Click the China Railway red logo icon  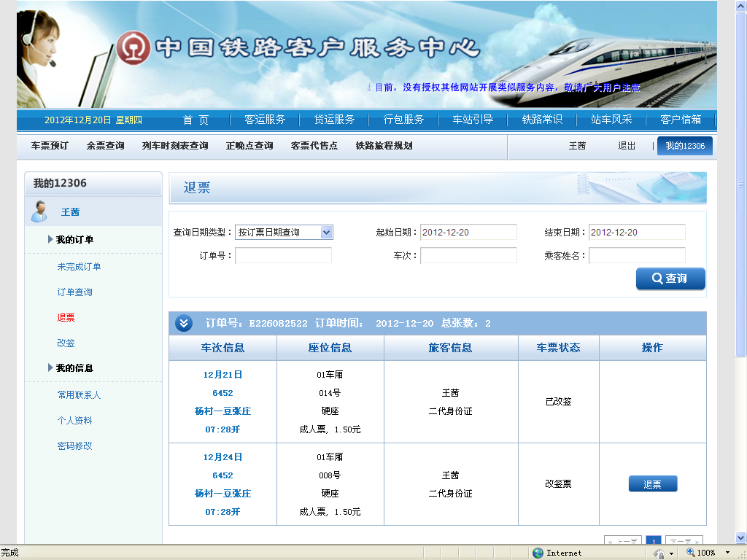click(x=133, y=47)
